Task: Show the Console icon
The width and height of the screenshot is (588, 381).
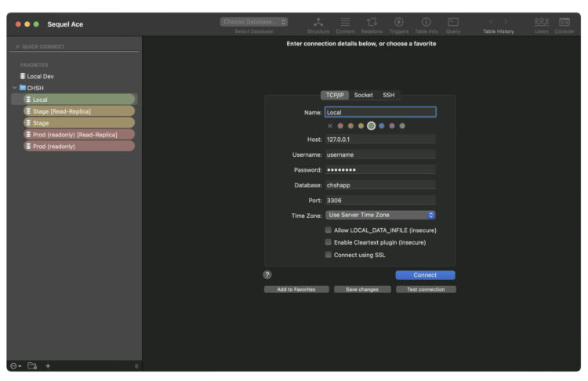Action: point(564,22)
